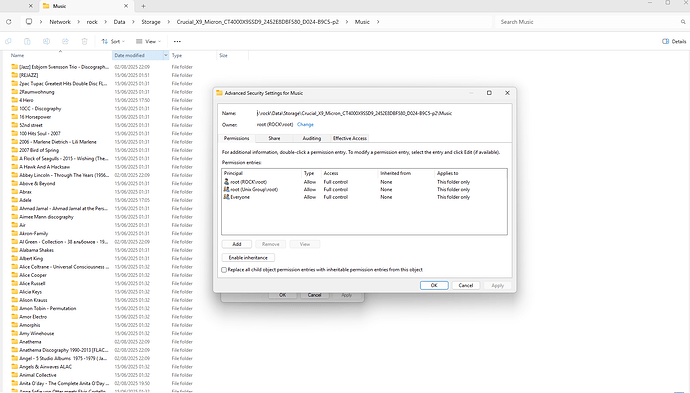Click the Refresh icon in address bar
Viewport: 690px width, 393px height.
coord(8,22)
